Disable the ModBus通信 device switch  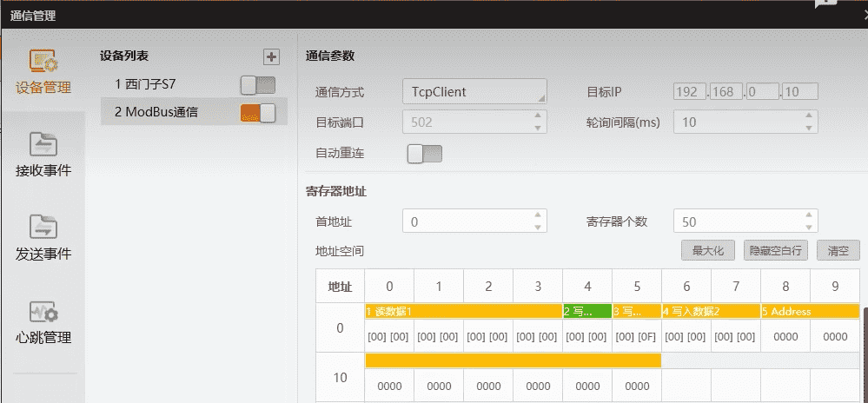tap(258, 112)
